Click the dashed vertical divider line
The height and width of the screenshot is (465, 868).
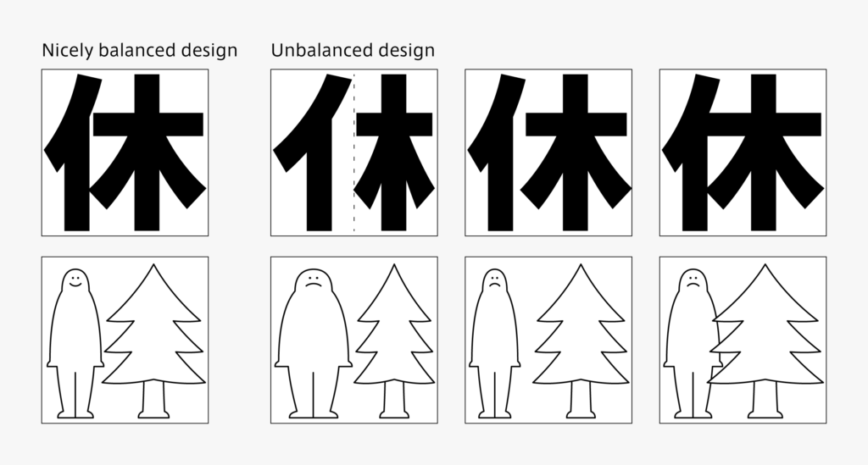354,152
